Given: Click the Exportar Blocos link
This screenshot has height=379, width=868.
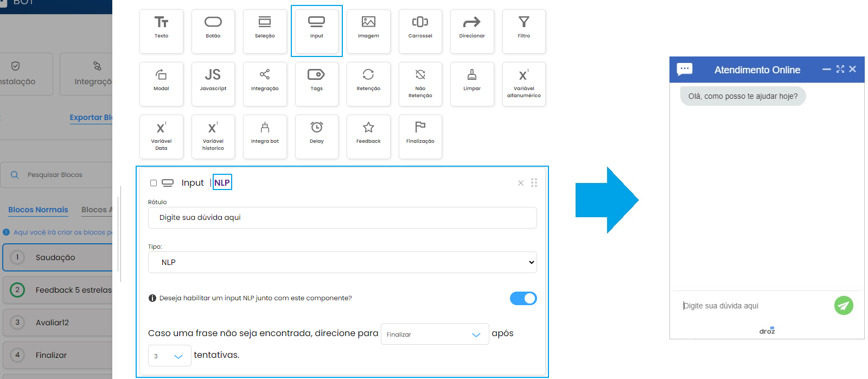Looking at the screenshot, I should (x=91, y=117).
